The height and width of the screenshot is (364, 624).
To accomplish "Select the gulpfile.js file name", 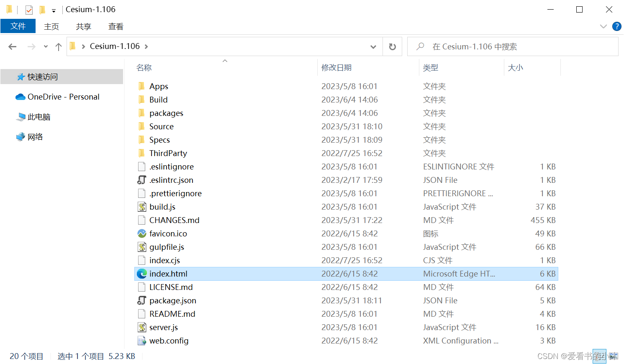I will 167,247.
